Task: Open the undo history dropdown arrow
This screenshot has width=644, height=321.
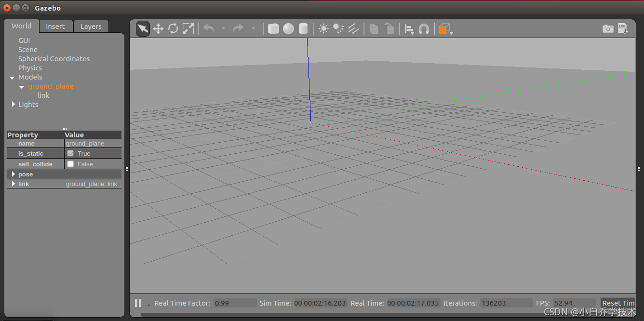Action: [x=223, y=29]
